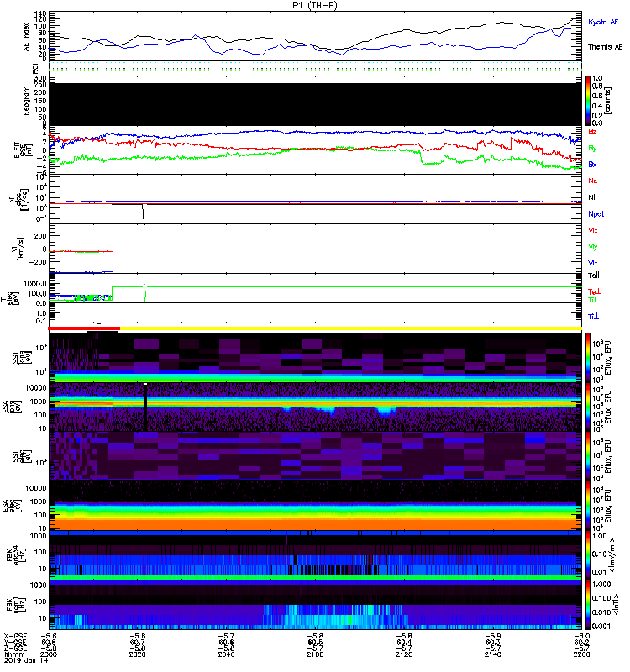Click the Npot density legend label

tap(596, 214)
